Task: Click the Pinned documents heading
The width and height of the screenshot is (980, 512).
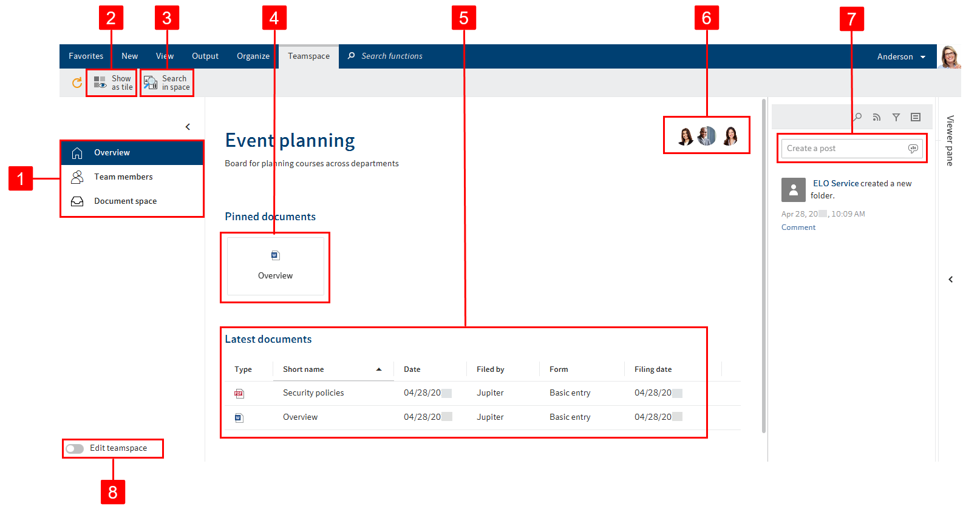Action: point(270,217)
